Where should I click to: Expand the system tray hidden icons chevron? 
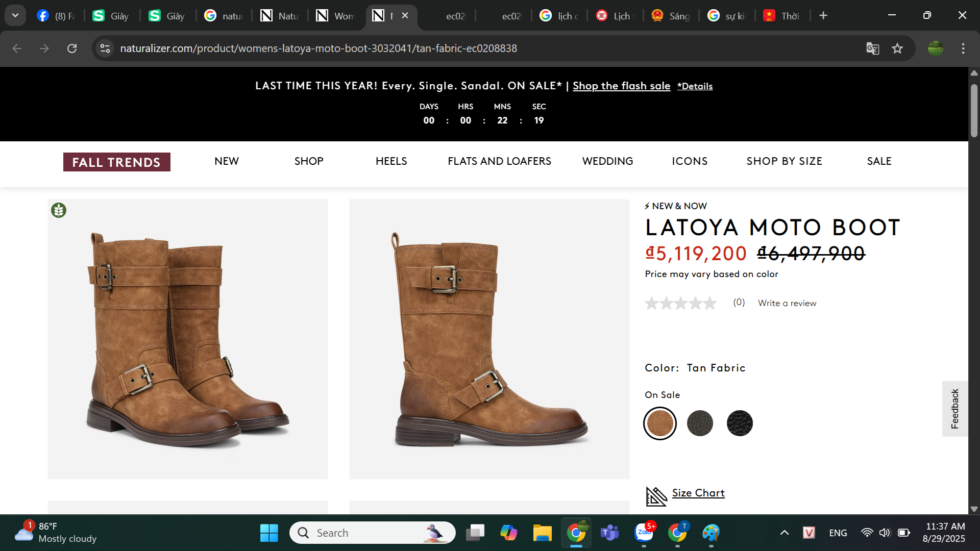point(784,533)
